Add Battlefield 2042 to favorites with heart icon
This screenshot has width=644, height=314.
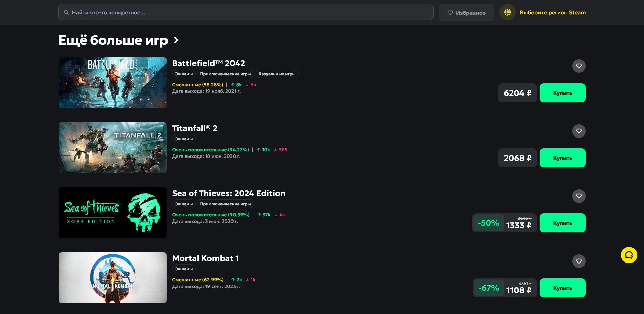[579, 66]
